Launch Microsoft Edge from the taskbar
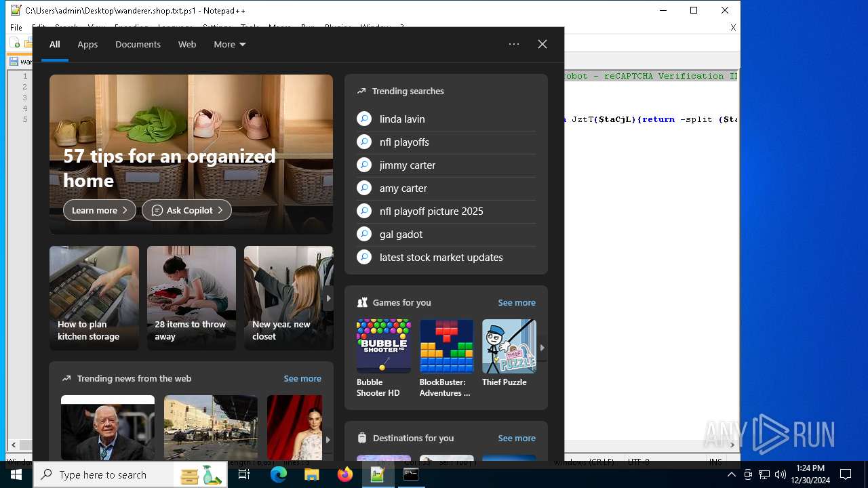The width and height of the screenshot is (868, 488). click(x=279, y=474)
